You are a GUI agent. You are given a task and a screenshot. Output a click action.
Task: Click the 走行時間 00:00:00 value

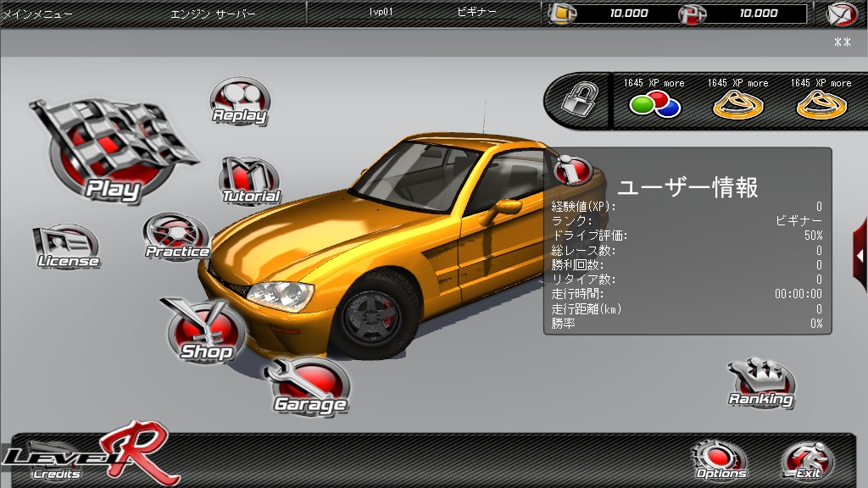tap(798, 294)
